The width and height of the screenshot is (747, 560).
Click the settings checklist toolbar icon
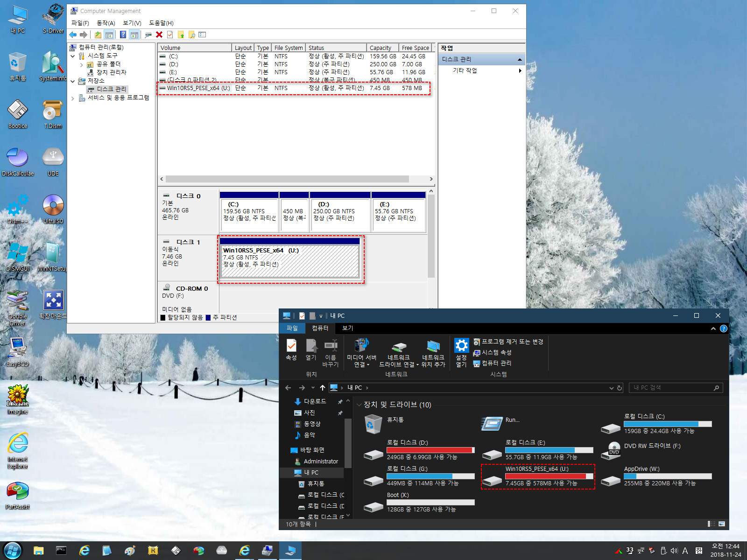coord(202,35)
